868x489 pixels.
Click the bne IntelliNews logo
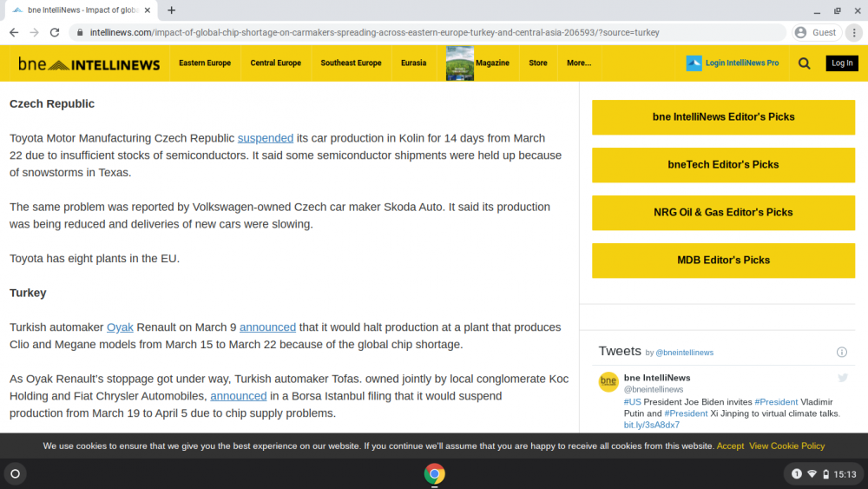coord(89,63)
